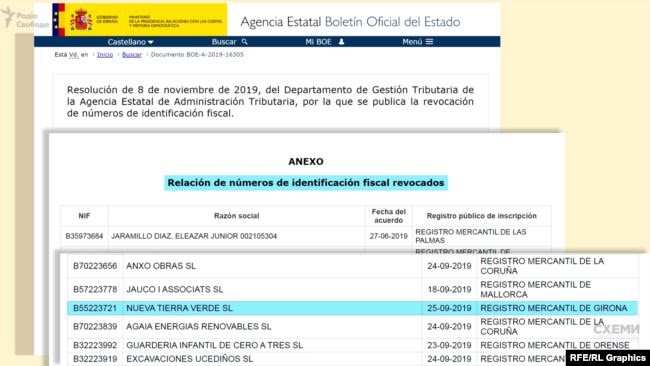Image resolution: width=650 pixels, height=366 pixels.
Task: Follow the Buscar breadcrumb link
Action: (x=132, y=55)
